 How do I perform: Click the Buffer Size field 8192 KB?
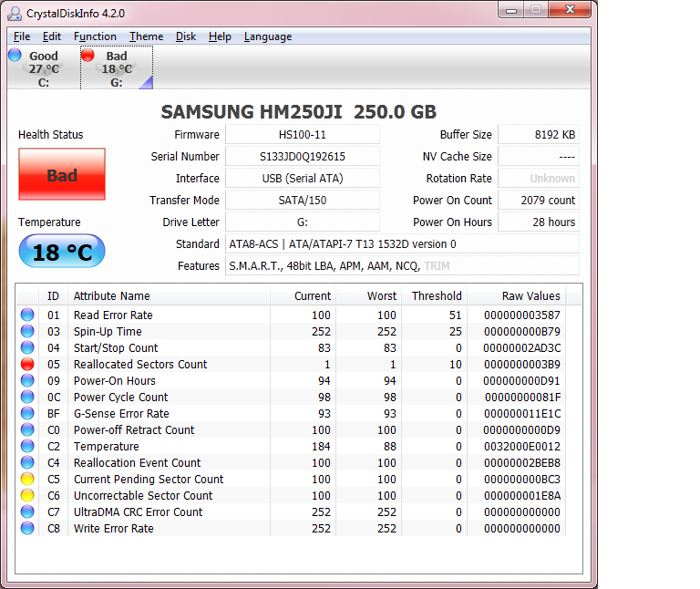click(539, 134)
